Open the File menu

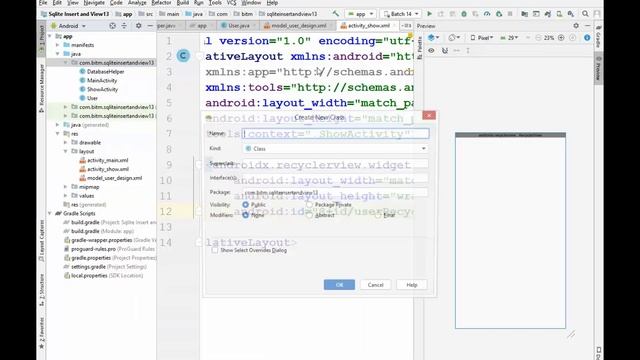pos(43,3)
